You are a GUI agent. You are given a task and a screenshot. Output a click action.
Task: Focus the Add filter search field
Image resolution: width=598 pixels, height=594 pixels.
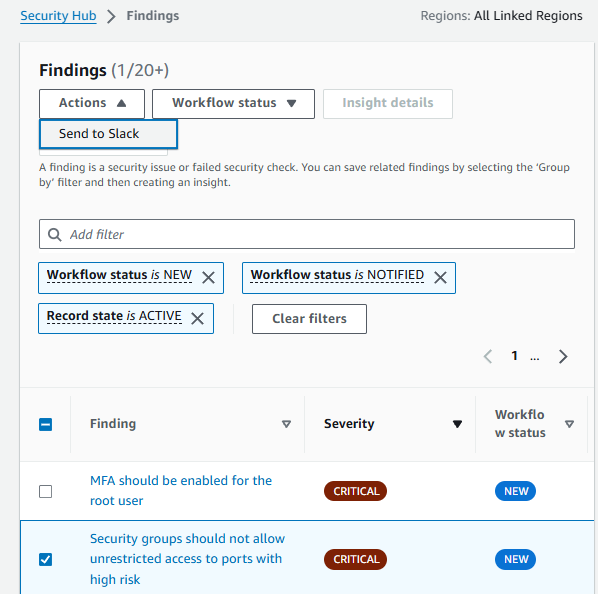[x=307, y=234]
